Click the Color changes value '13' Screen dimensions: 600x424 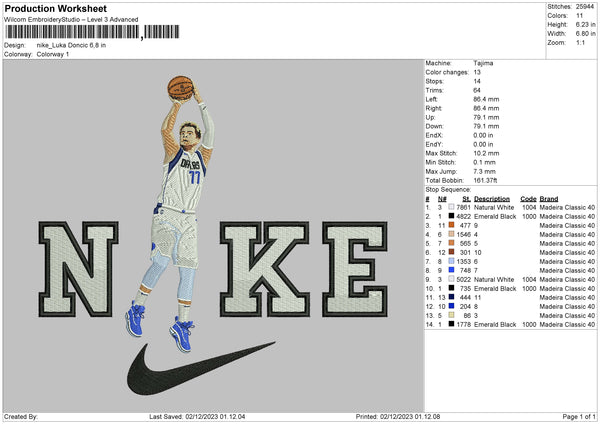pos(477,72)
